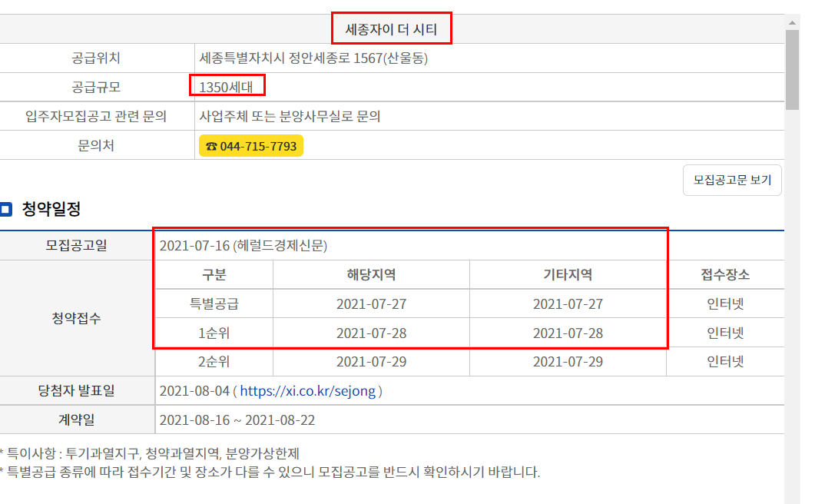Viewport: 815px width, 504px height.
Task: Open the https://xi.co.kr/sejong link
Action: point(307,391)
